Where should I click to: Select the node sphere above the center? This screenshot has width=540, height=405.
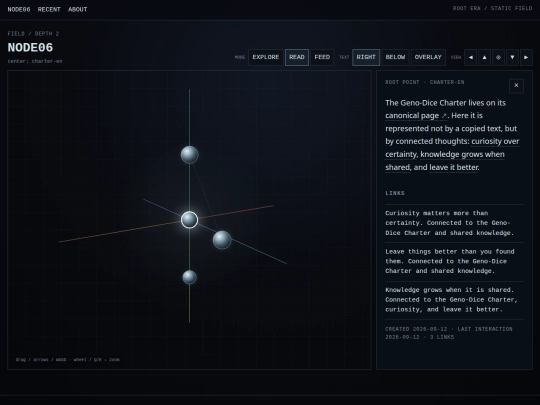click(x=189, y=154)
